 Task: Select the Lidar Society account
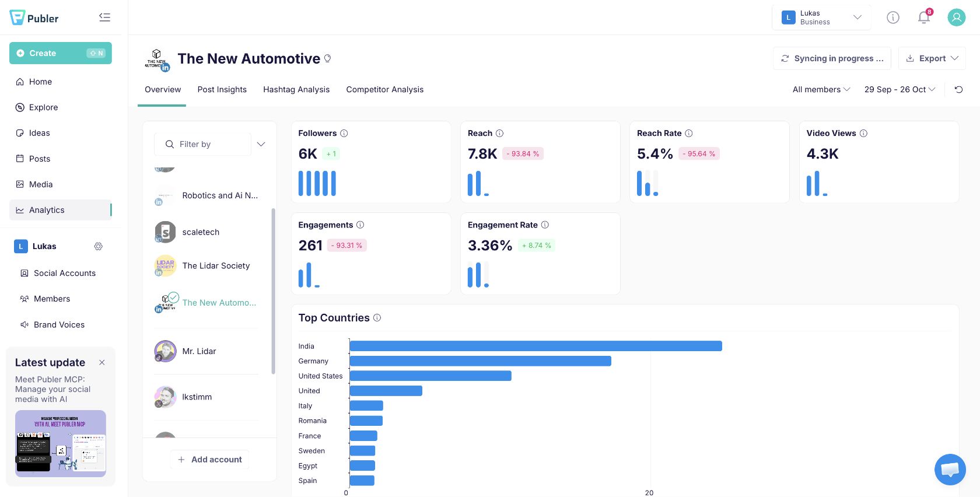(x=206, y=266)
